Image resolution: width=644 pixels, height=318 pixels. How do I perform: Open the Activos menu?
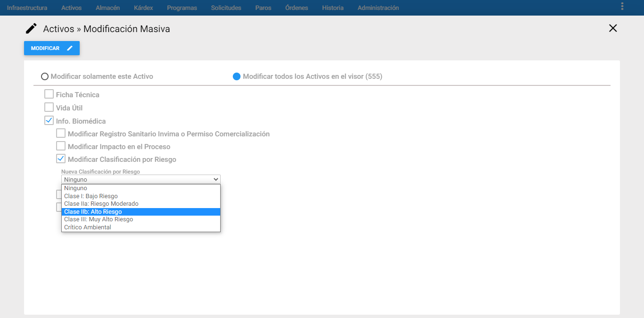pyautogui.click(x=71, y=8)
